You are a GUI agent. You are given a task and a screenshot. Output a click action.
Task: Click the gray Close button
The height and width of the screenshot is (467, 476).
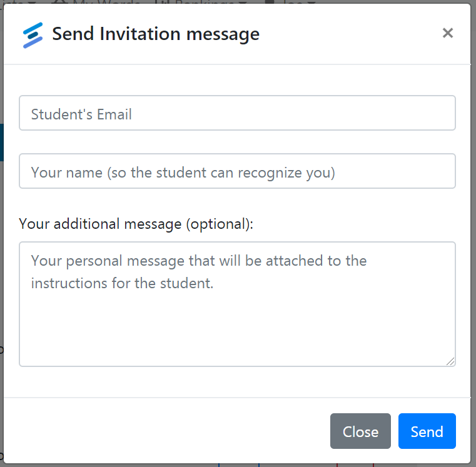(360, 431)
